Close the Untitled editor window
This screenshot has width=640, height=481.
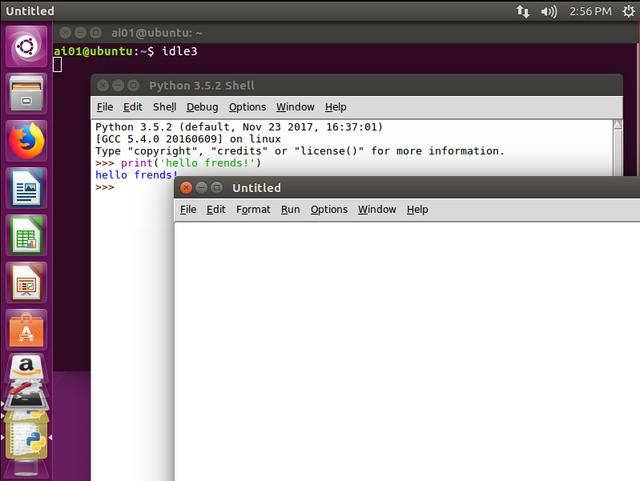[186, 188]
